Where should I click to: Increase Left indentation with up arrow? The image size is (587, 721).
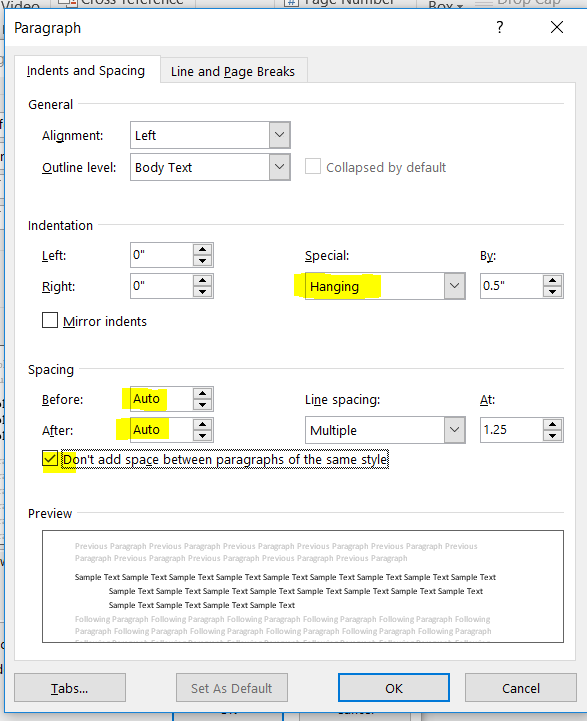[202, 250]
